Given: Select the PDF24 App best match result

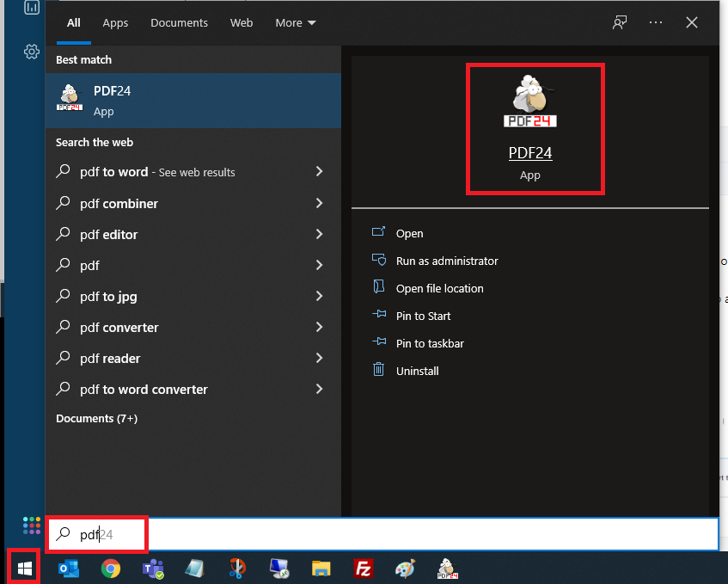Looking at the screenshot, I should click(193, 101).
